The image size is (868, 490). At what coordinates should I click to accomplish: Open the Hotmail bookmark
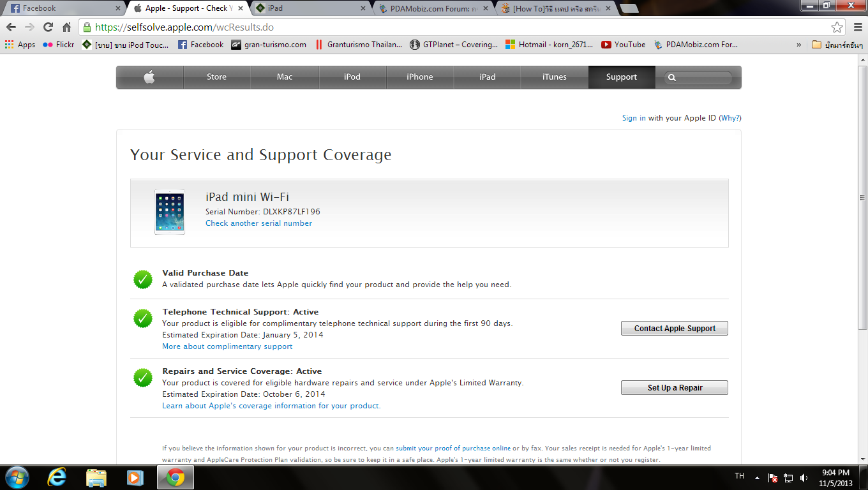(x=550, y=45)
